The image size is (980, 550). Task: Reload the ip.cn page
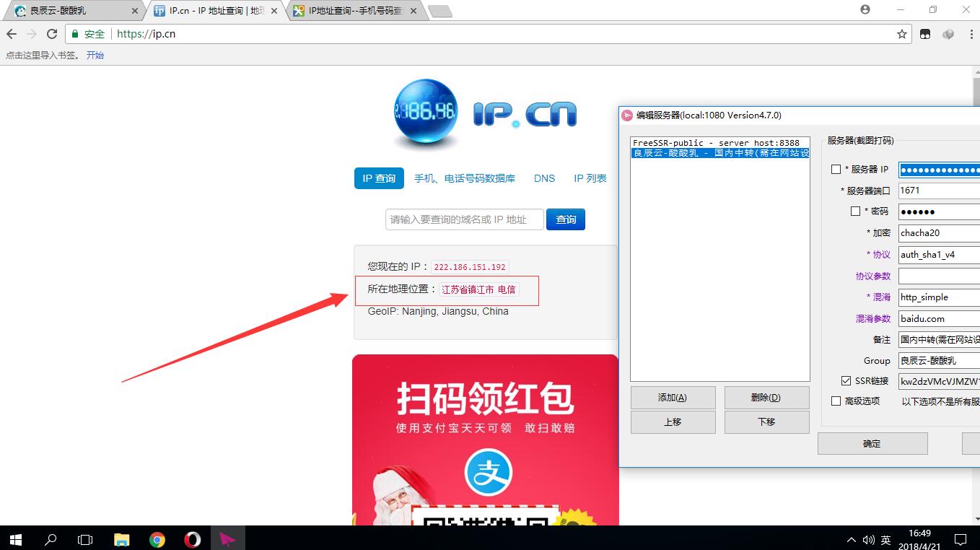[x=51, y=34]
